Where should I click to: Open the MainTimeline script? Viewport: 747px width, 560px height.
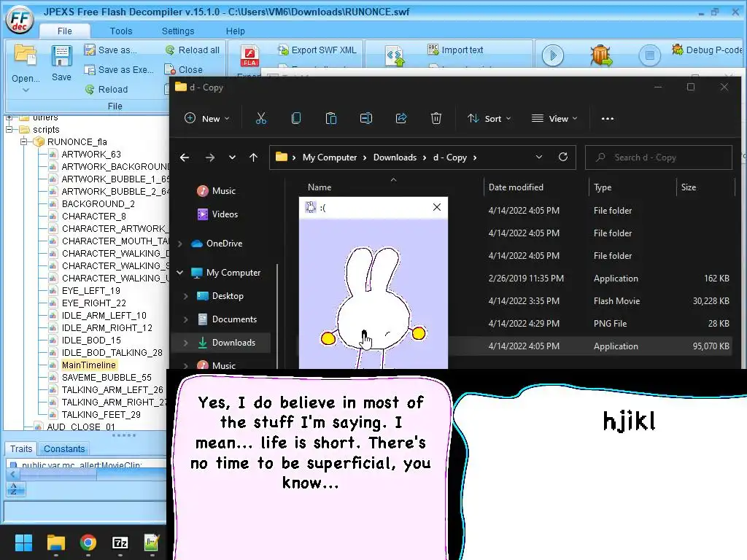pos(88,365)
